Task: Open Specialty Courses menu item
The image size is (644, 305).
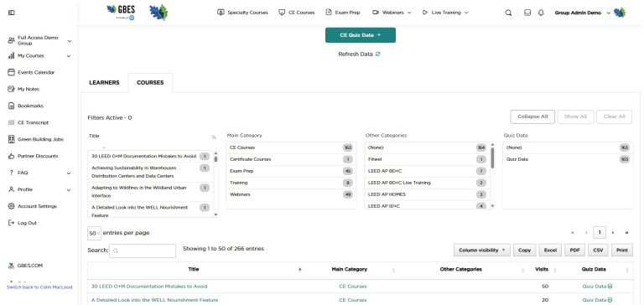Action: (242, 13)
